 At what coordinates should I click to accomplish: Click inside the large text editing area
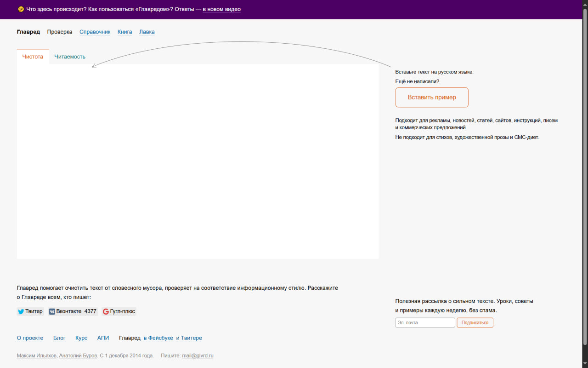pos(198,161)
